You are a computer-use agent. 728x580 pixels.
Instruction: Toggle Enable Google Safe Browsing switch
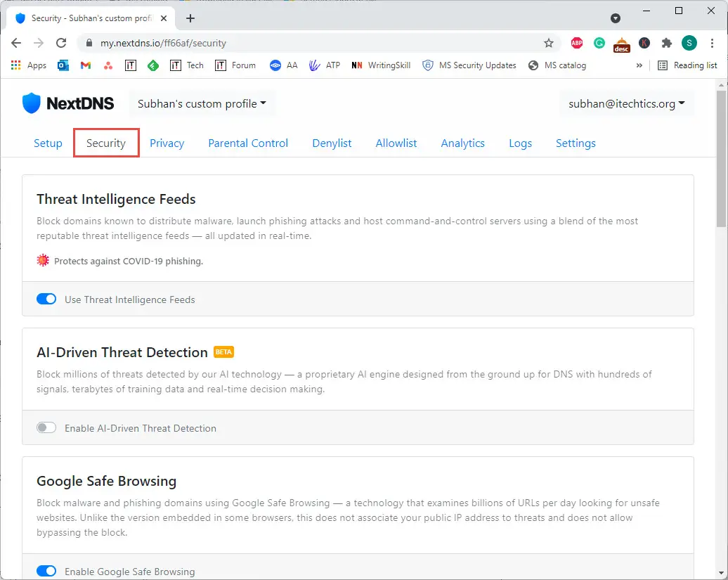point(46,571)
